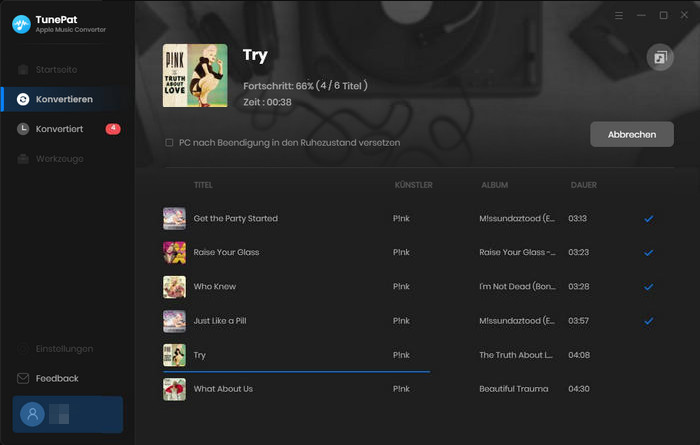
Task: Select the song title Get the Party Started
Action: point(236,218)
